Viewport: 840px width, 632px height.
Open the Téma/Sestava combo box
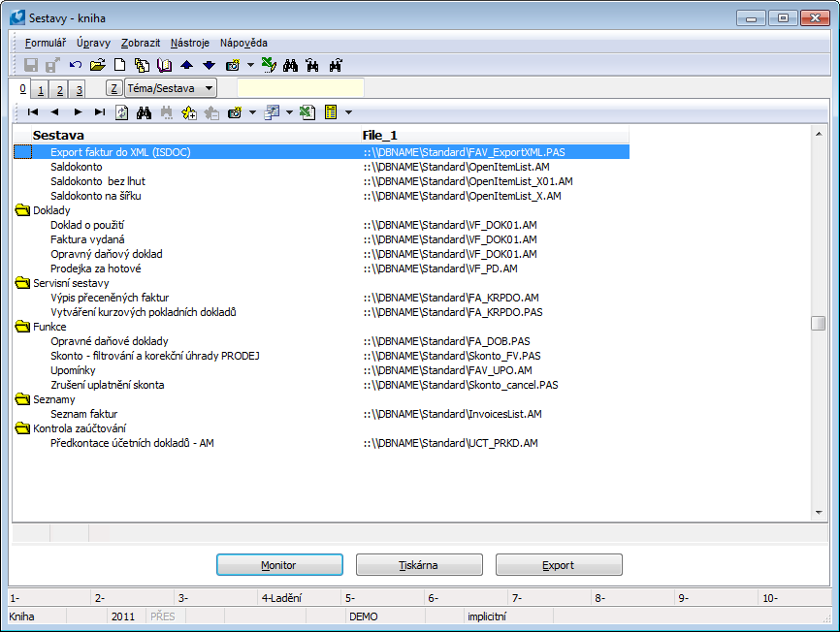(171, 88)
